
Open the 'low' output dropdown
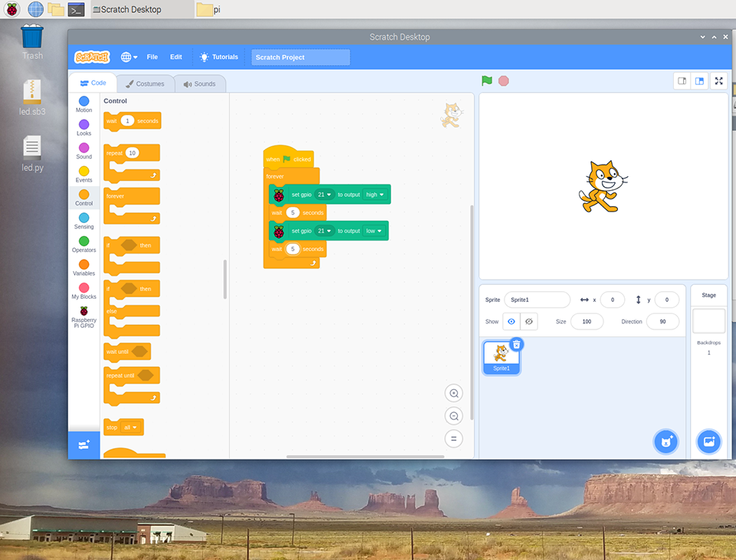tap(373, 231)
